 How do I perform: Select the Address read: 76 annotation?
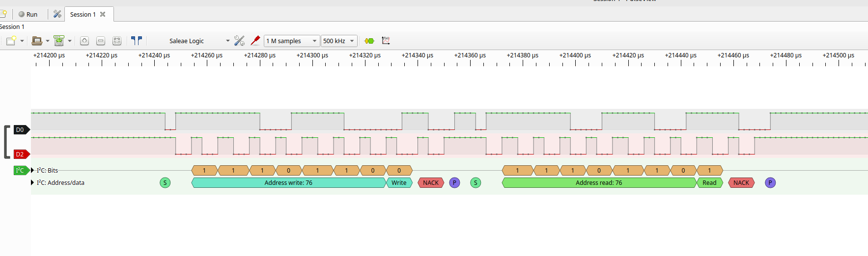[598, 183]
